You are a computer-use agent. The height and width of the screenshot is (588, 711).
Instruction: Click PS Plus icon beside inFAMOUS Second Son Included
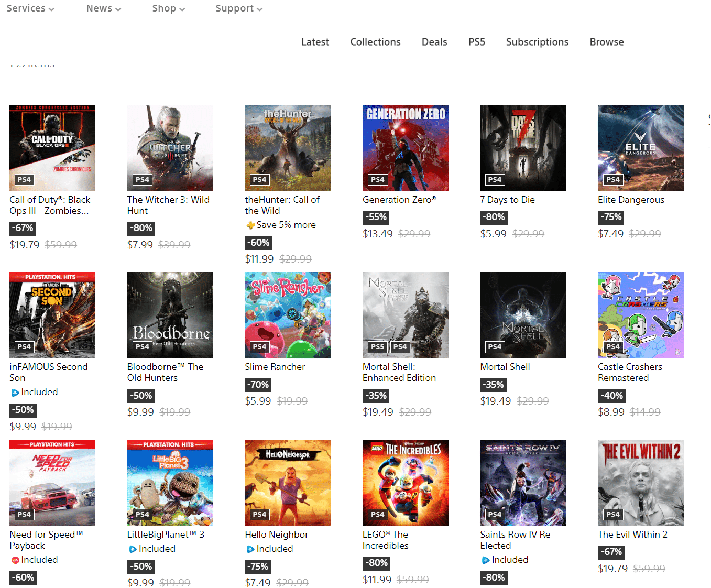[15, 393]
